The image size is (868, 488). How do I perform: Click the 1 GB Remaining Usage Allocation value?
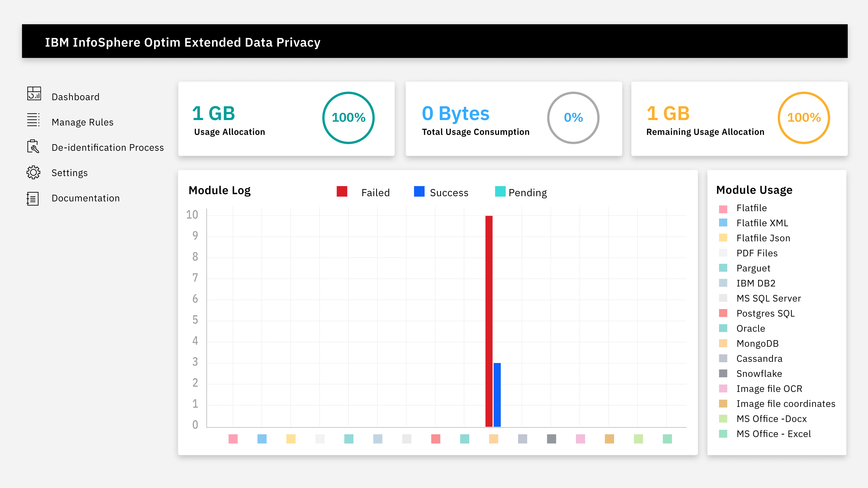(x=668, y=114)
